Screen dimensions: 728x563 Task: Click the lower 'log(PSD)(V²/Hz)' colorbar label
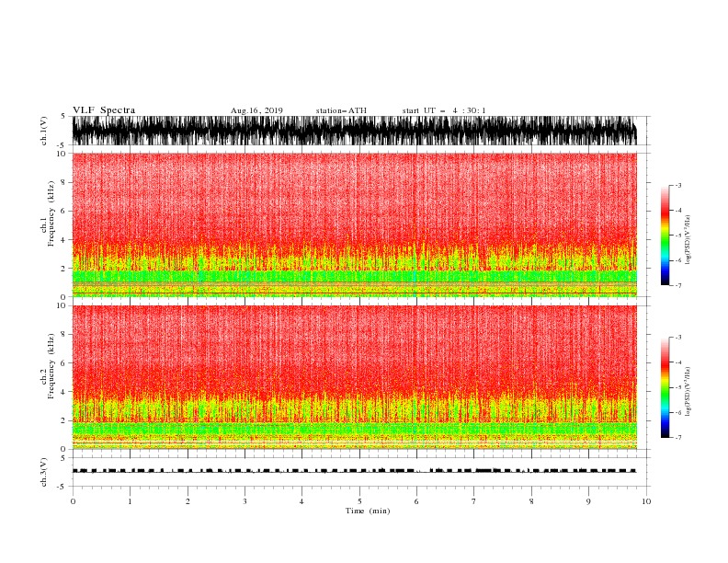pos(688,392)
